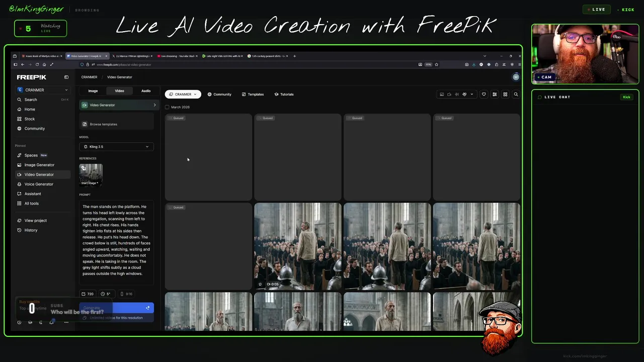This screenshot has width=644, height=362.
Task: Expand the media type filter chevron
Action: (x=471, y=94)
